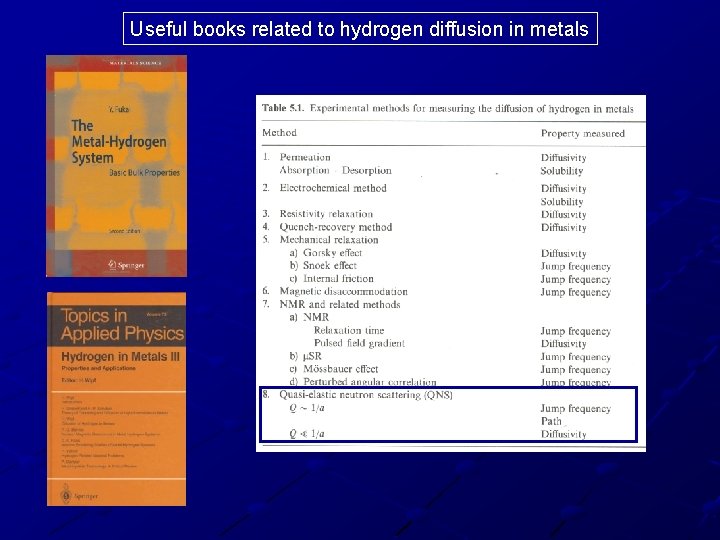The height and width of the screenshot is (540, 720).
Task: Select 'The Metal-Hydrogen System' book cover
Action: 117,166
